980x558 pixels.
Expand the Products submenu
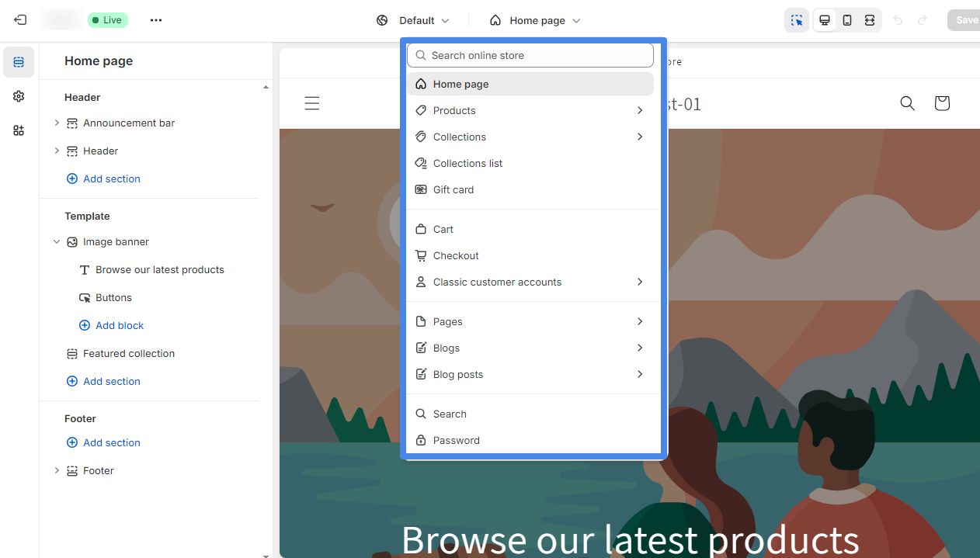640,110
